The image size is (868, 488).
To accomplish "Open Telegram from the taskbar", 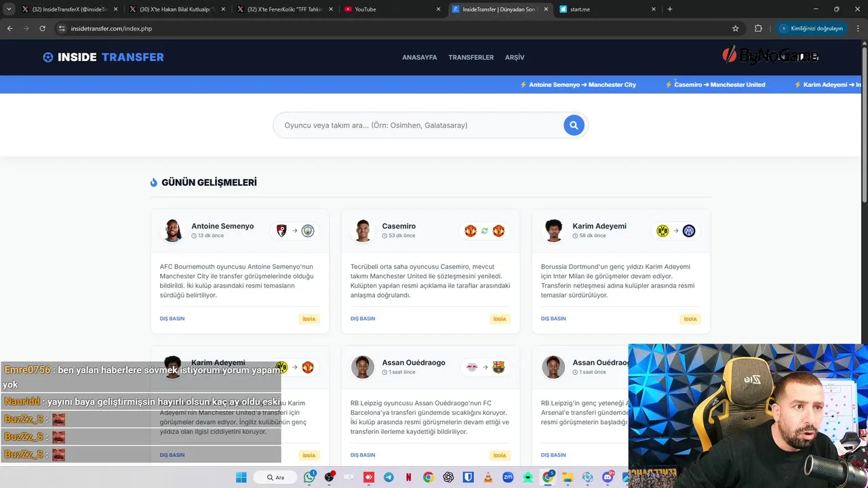I will pos(389,477).
